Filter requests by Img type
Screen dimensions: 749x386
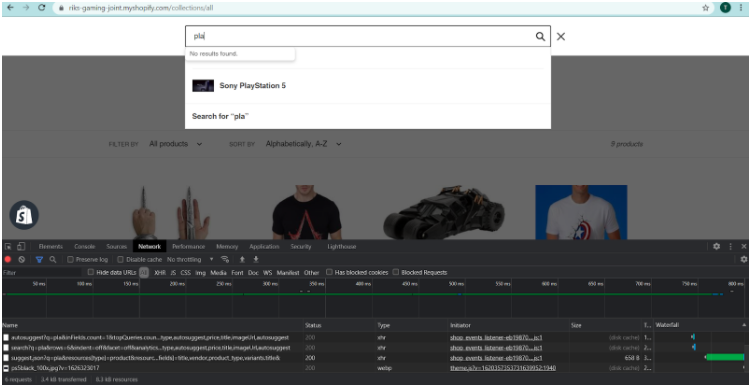click(x=200, y=273)
